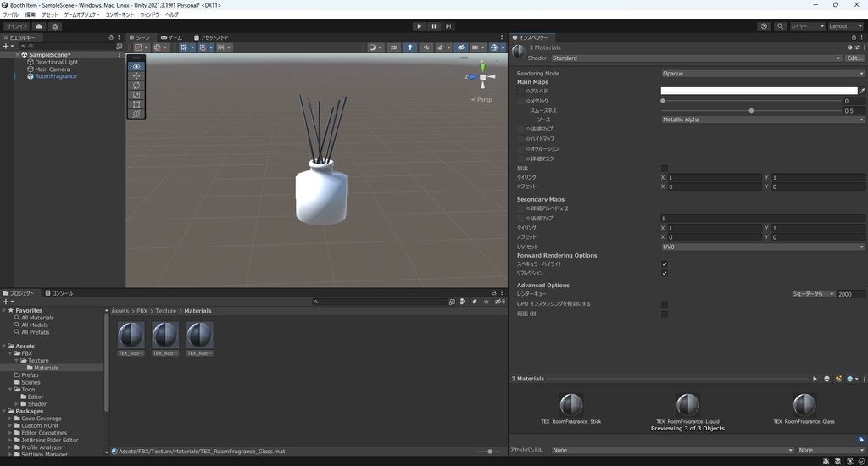Click the Project panel search field
This screenshot has width=868, height=466.
(381, 302)
